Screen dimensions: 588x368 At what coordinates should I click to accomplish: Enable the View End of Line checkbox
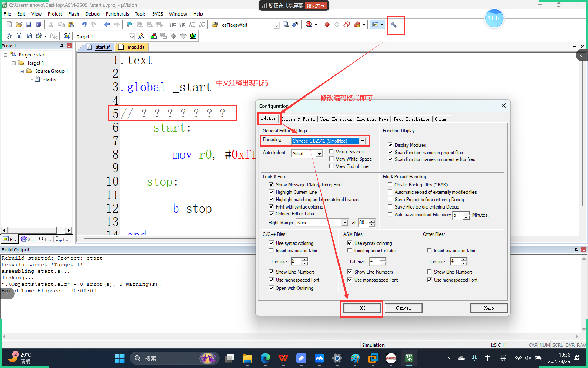tap(331, 166)
